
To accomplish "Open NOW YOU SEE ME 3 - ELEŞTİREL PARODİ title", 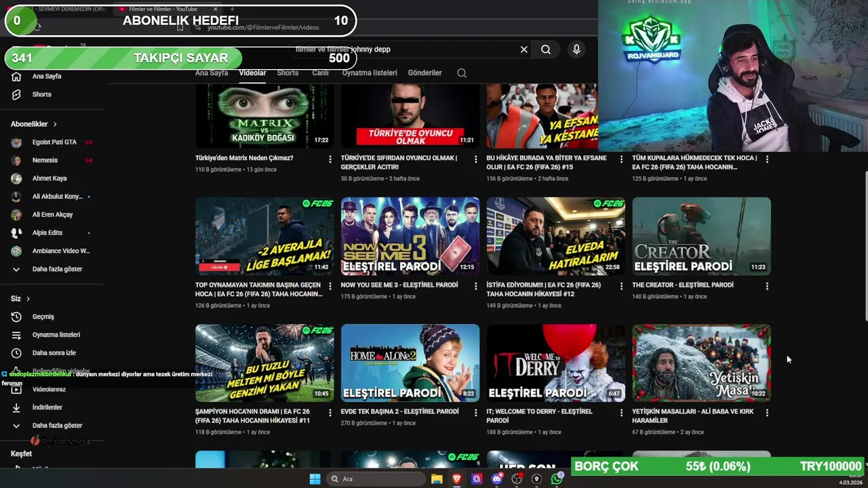I will [x=399, y=285].
